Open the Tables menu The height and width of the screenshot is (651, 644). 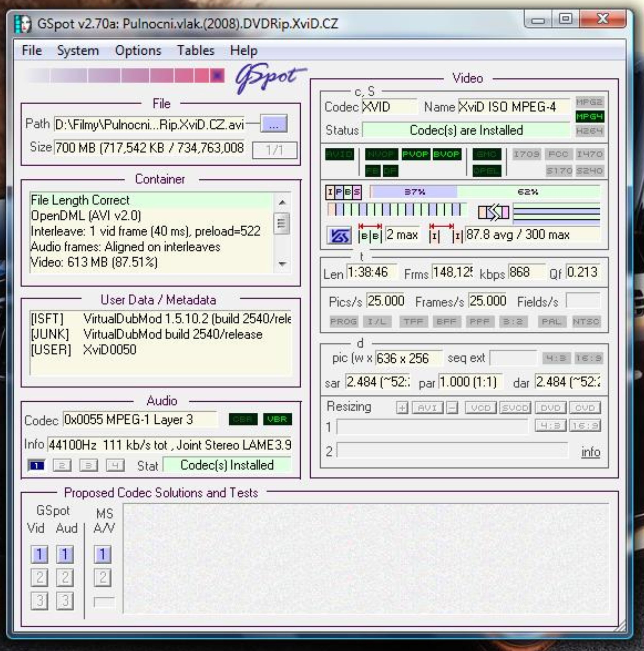pos(196,51)
